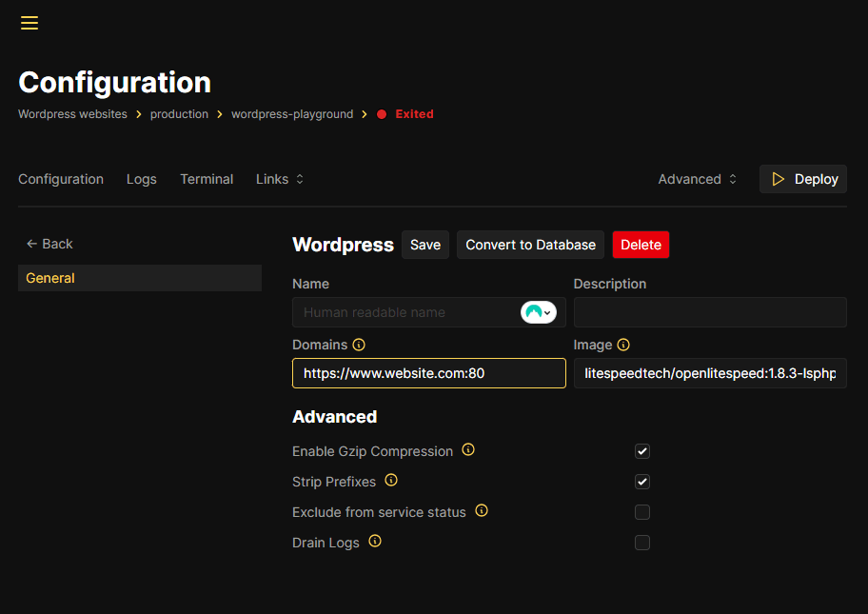Disable Enable Gzip Compression checkbox
868x614 pixels.
click(x=642, y=451)
